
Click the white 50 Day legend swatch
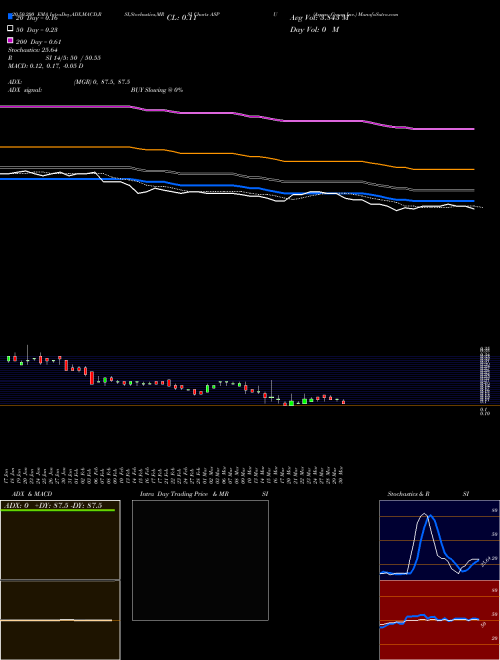(x=10, y=29)
